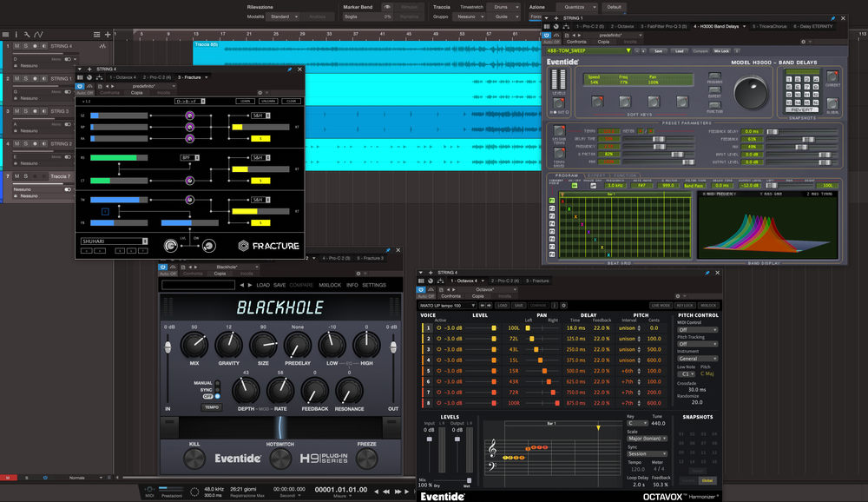The image size is (868, 502).
Task: Click the Blackhole preset name field
Action: pos(198,285)
